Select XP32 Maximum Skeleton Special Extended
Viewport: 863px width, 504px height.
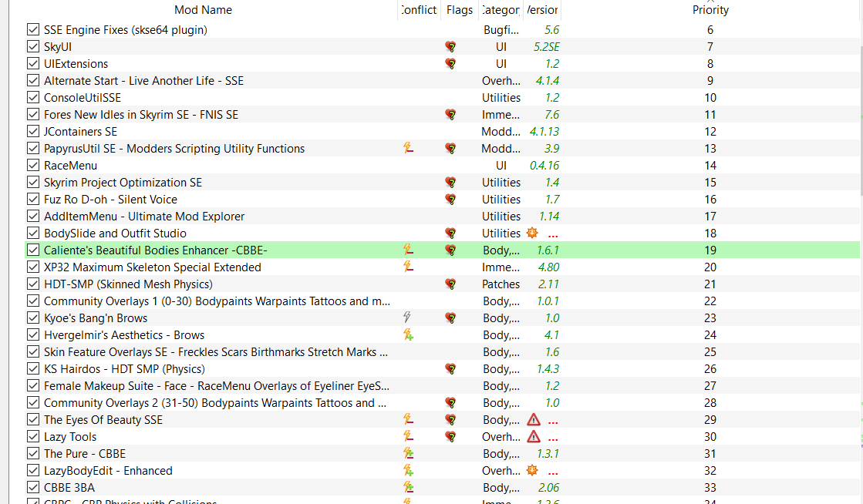click(442, 267)
